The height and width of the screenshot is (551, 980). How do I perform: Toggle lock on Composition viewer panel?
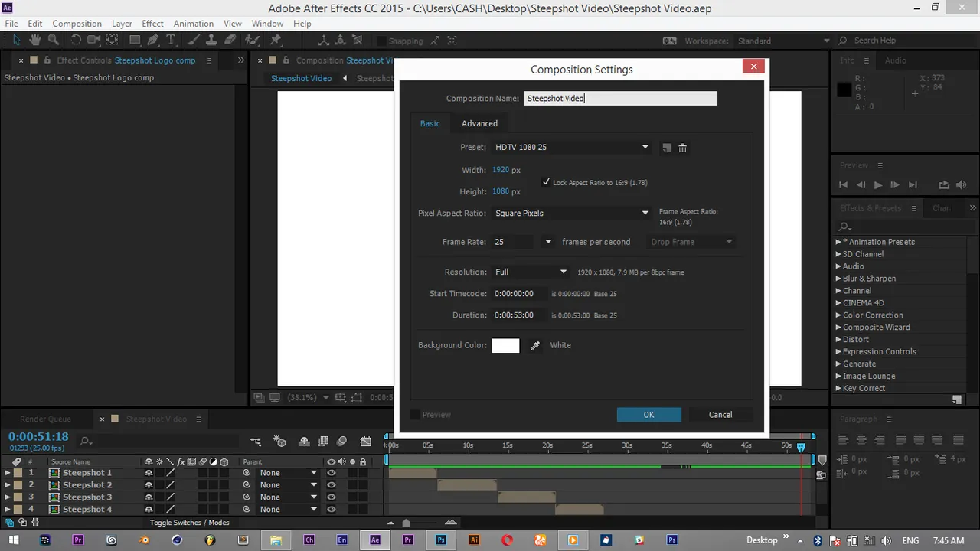(x=286, y=60)
